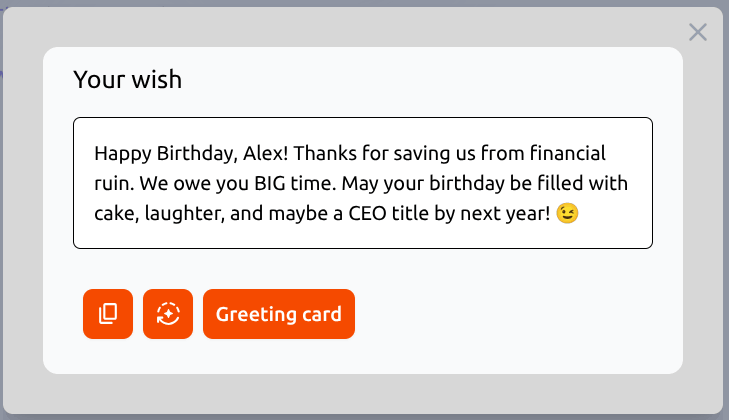Screen dimensions: 729x420
Task: Open the Greeting card creator
Action: (279, 314)
